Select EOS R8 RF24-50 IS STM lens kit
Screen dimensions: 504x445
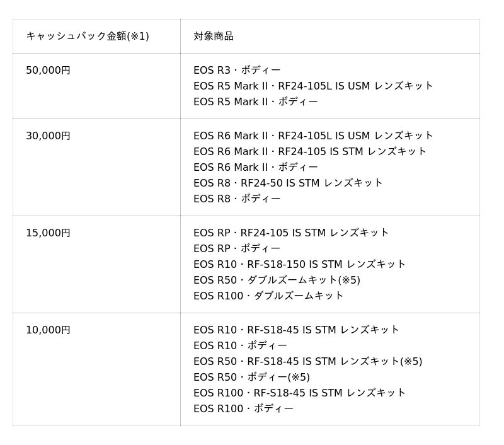pyautogui.click(x=288, y=183)
